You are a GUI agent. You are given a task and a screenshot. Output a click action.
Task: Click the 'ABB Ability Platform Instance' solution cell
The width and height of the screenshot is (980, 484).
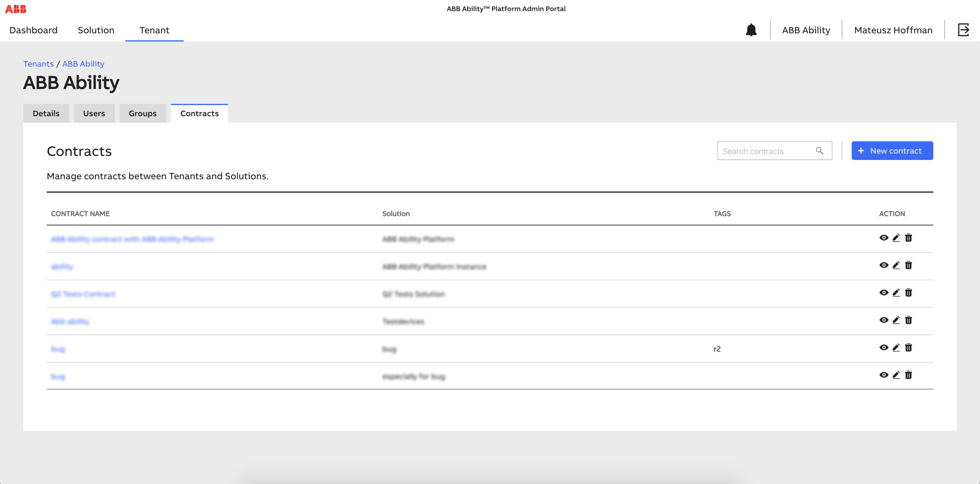click(x=434, y=267)
